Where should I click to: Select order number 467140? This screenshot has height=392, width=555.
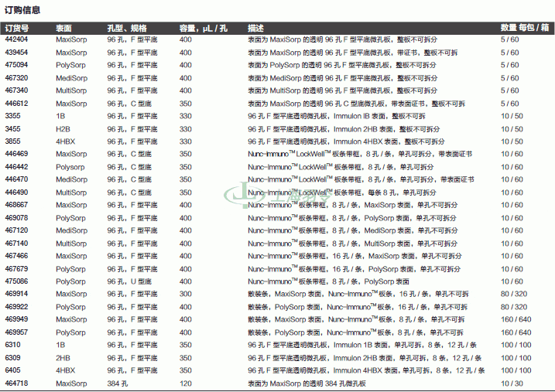(x=16, y=244)
